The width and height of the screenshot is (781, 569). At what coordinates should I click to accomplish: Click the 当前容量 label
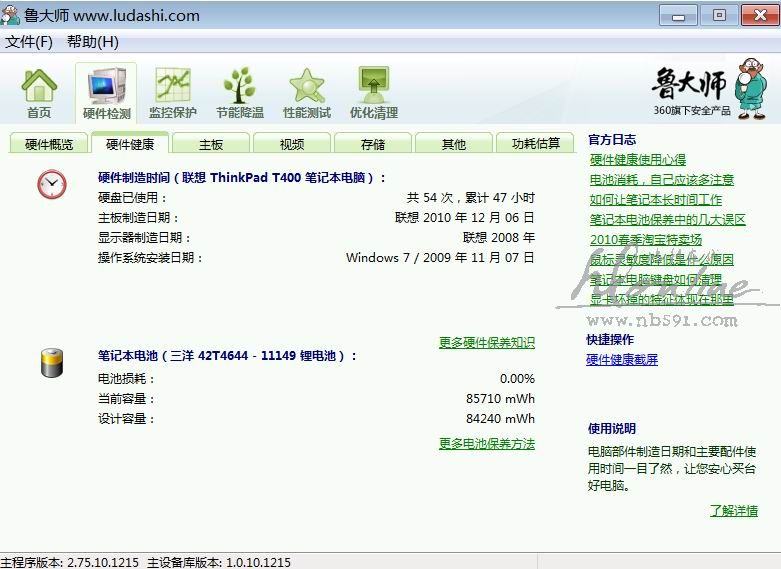[x=126, y=399]
